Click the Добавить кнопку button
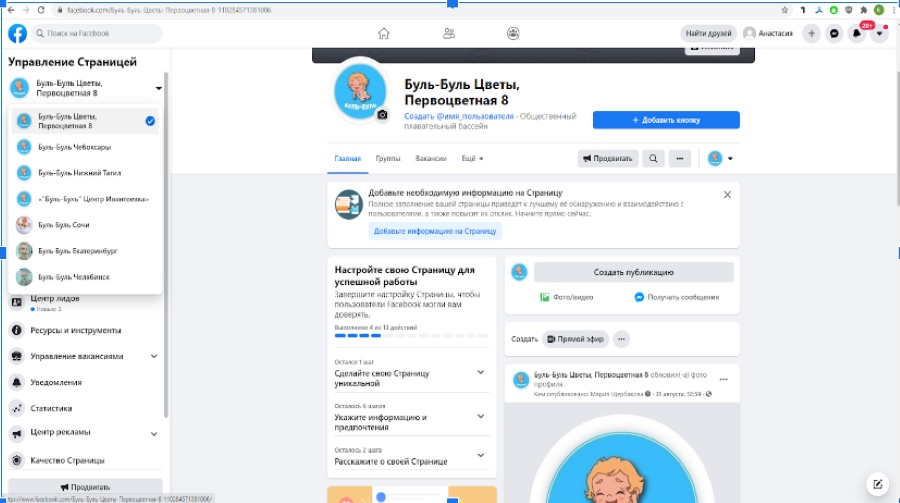The width and height of the screenshot is (900, 503). click(x=666, y=120)
